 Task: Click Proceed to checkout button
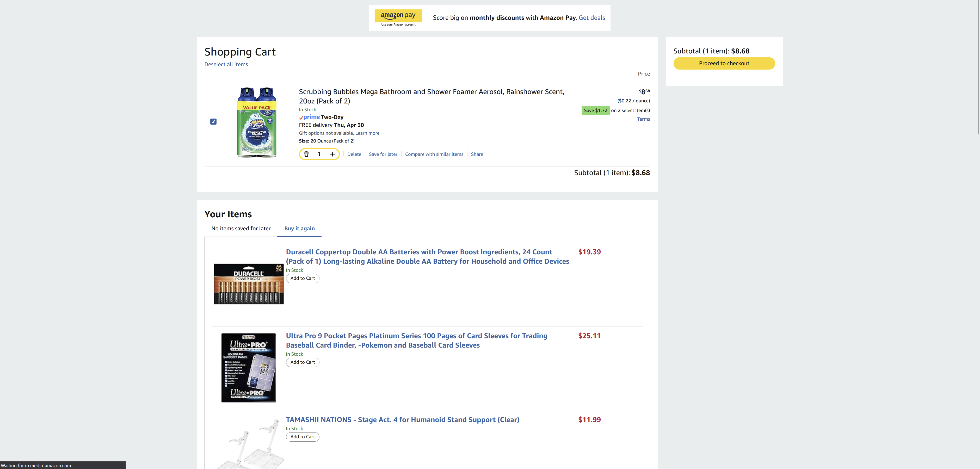724,64
